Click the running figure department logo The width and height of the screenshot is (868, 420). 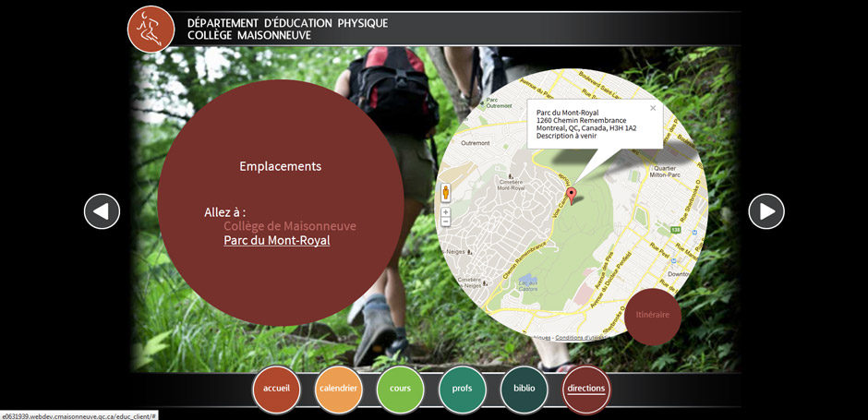tap(151, 30)
